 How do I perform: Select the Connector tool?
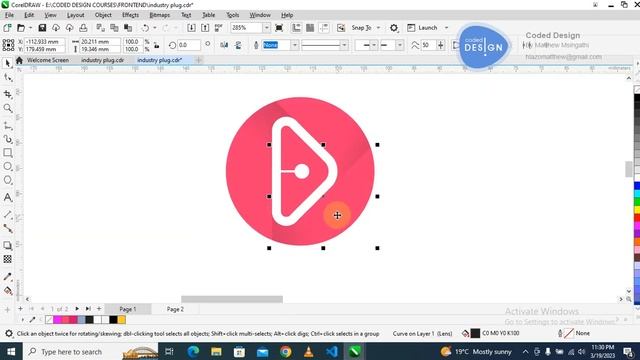[x=8, y=228]
